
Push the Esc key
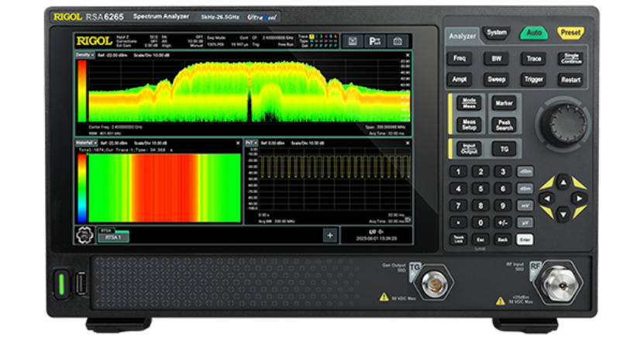[x=480, y=239]
